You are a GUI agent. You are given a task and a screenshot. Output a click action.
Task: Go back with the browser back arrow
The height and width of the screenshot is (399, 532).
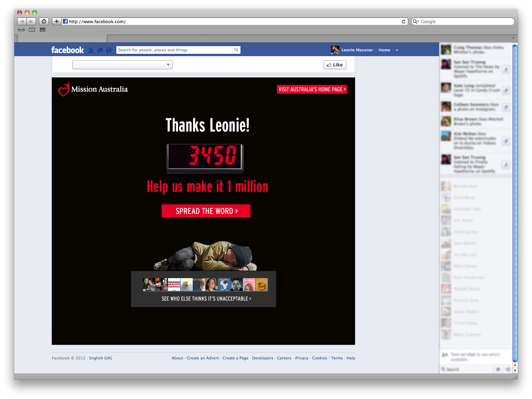(22, 21)
